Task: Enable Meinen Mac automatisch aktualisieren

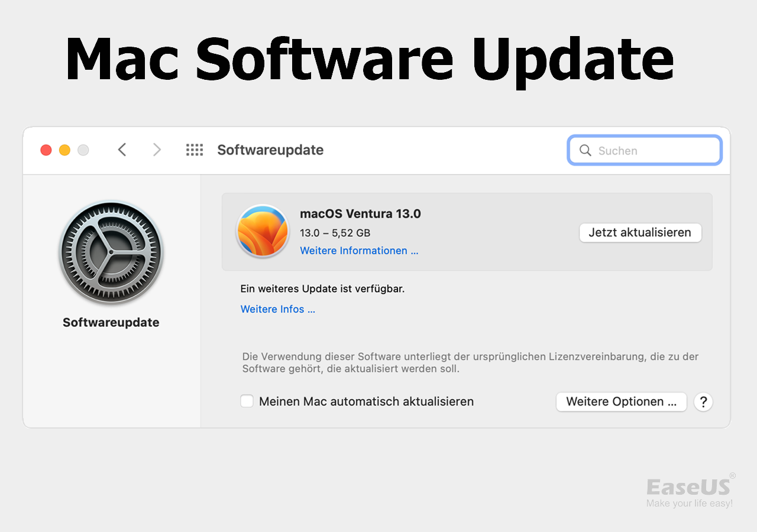Action: pyautogui.click(x=247, y=401)
